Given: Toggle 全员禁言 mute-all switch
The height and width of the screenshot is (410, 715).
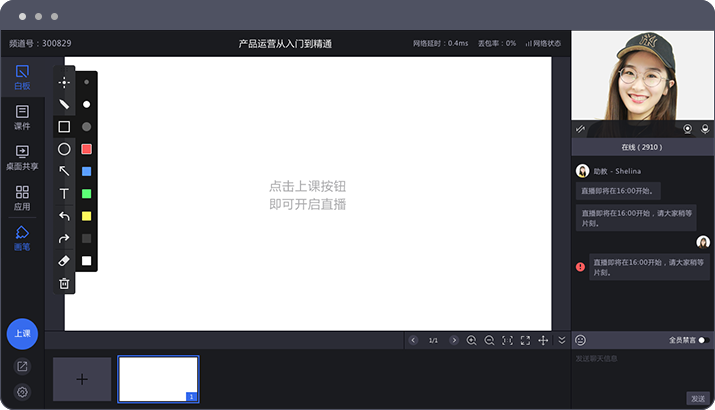Looking at the screenshot, I should tap(703, 340).
